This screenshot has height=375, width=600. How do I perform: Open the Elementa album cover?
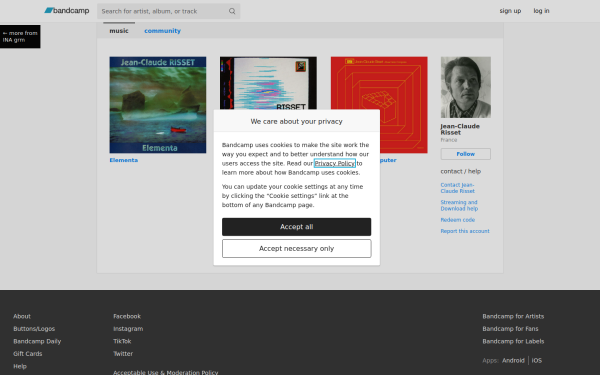click(x=158, y=105)
